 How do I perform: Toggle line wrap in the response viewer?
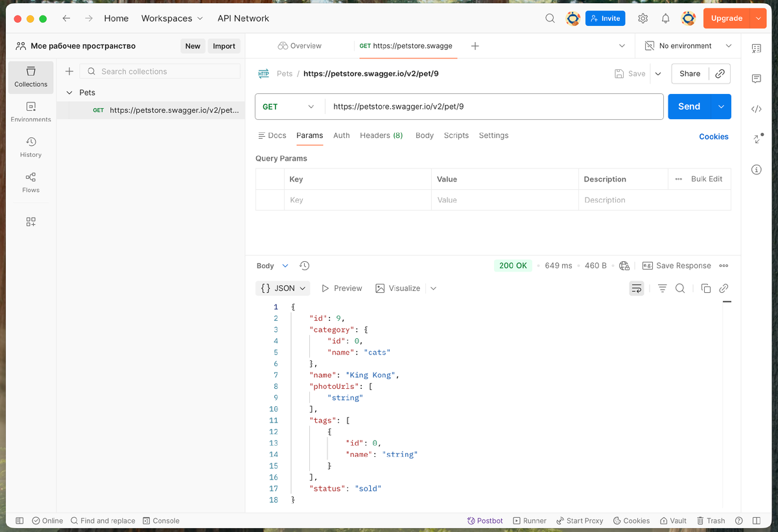[636, 288]
